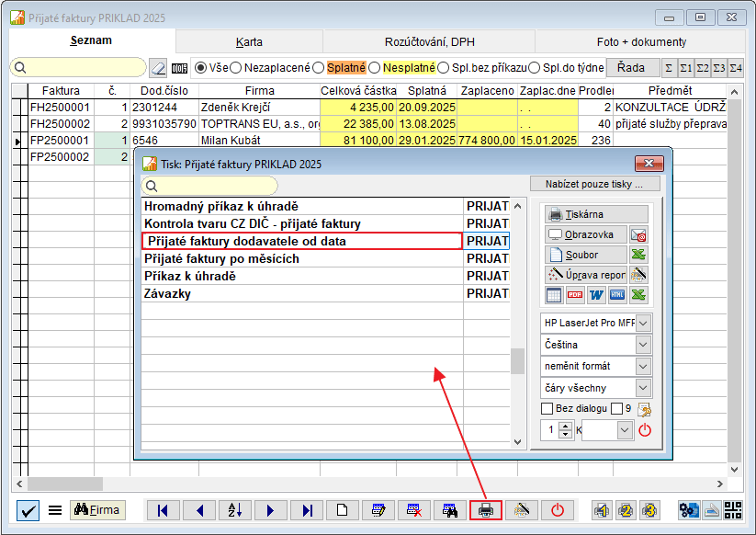
Task: Expand the Čeština language dropdown
Action: coord(643,345)
